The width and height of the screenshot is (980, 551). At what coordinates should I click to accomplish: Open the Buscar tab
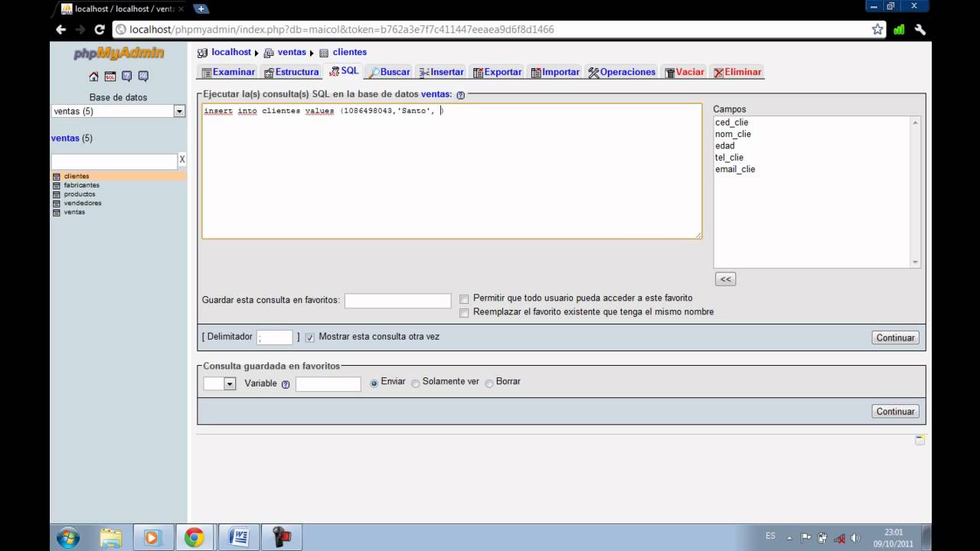coord(390,72)
